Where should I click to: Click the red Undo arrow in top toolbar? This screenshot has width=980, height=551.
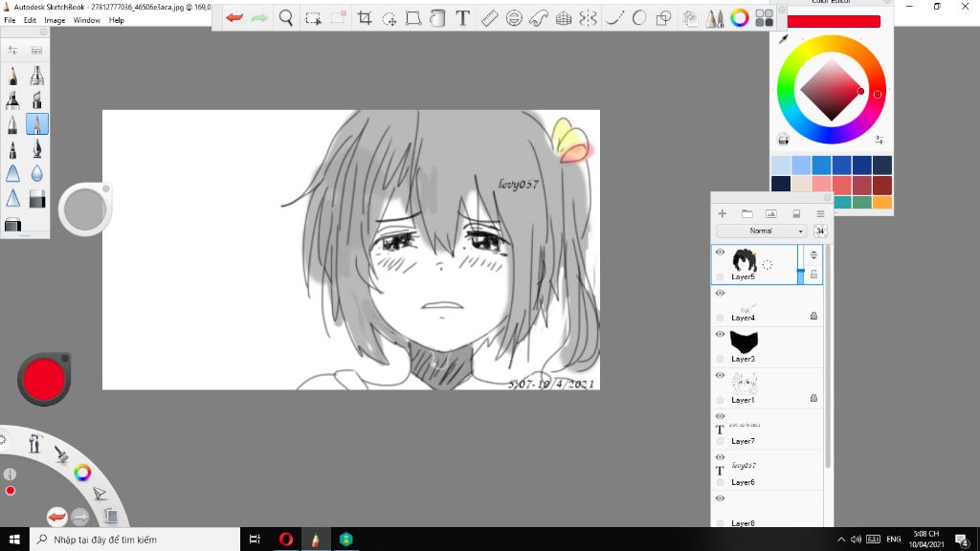[234, 18]
